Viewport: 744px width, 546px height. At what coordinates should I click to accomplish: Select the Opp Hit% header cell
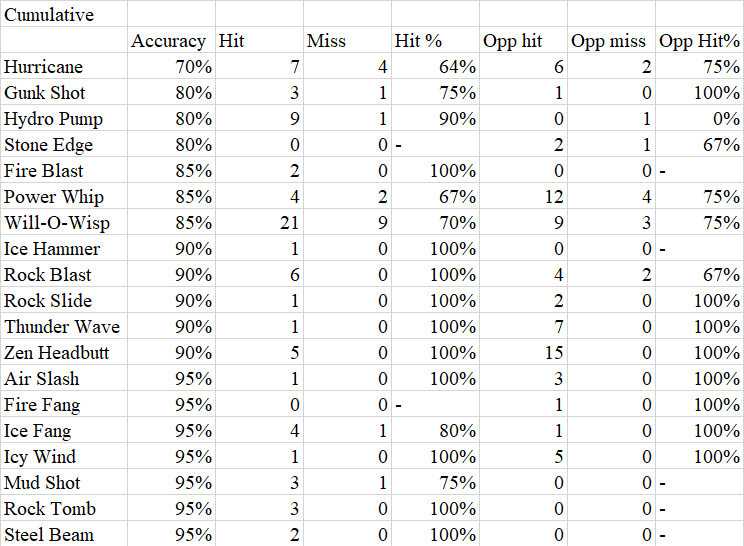click(699, 41)
